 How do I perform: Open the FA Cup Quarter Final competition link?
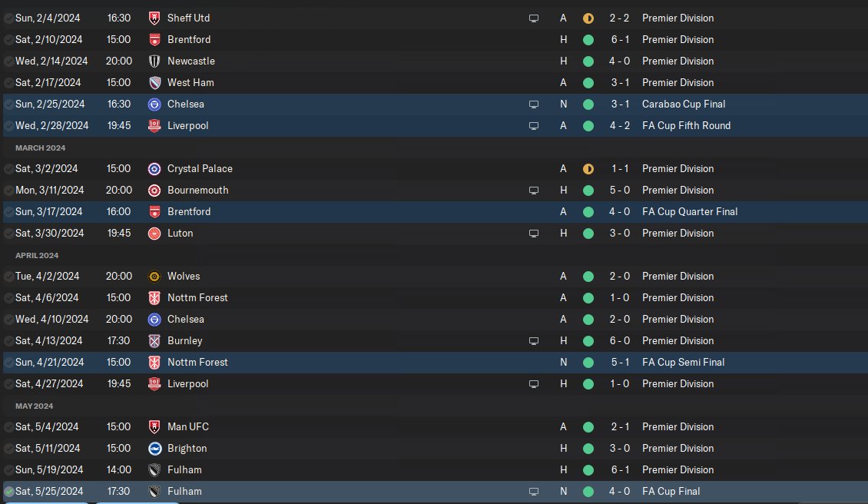click(x=689, y=211)
